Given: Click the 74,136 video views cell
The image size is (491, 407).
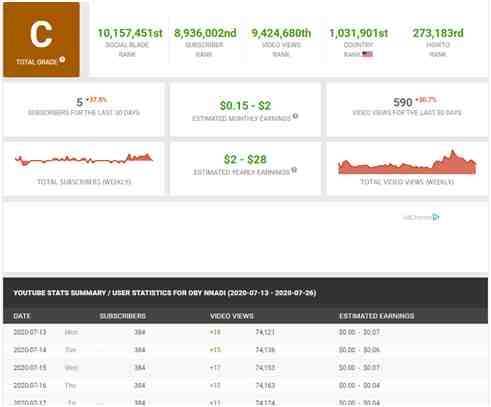Looking at the screenshot, I should click(x=265, y=350).
